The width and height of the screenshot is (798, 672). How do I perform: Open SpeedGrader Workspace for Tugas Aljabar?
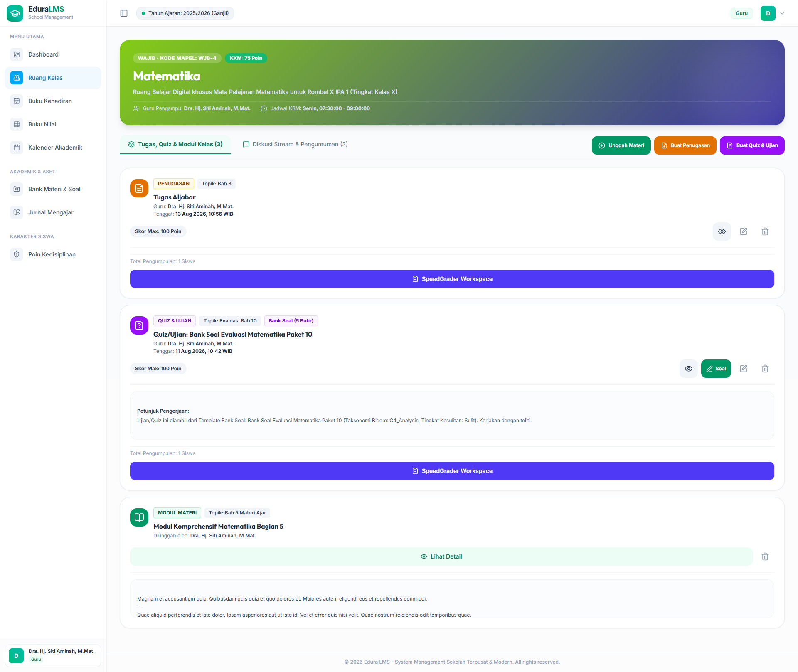452,279
